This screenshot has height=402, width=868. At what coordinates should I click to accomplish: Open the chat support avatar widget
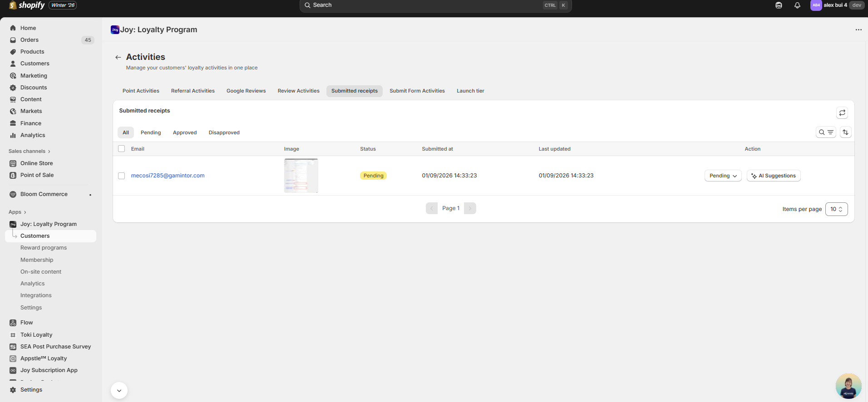click(848, 386)
